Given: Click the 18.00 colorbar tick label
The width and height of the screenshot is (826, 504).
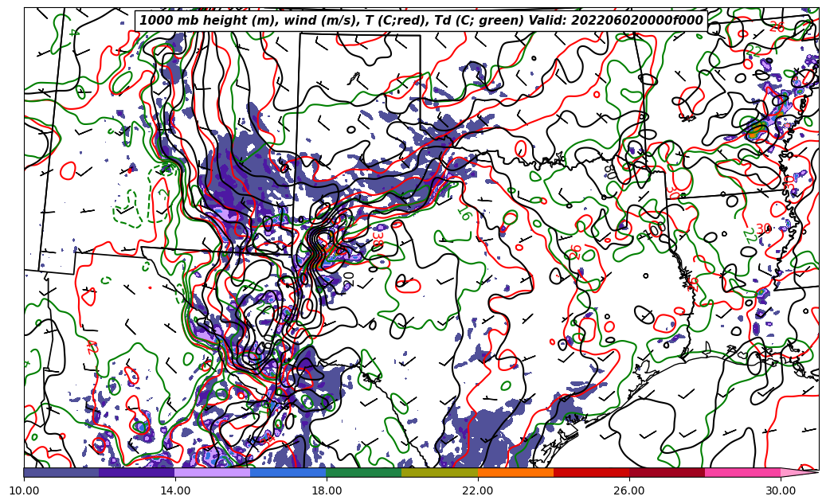Looking at the screenshot, I should [327, 490].
